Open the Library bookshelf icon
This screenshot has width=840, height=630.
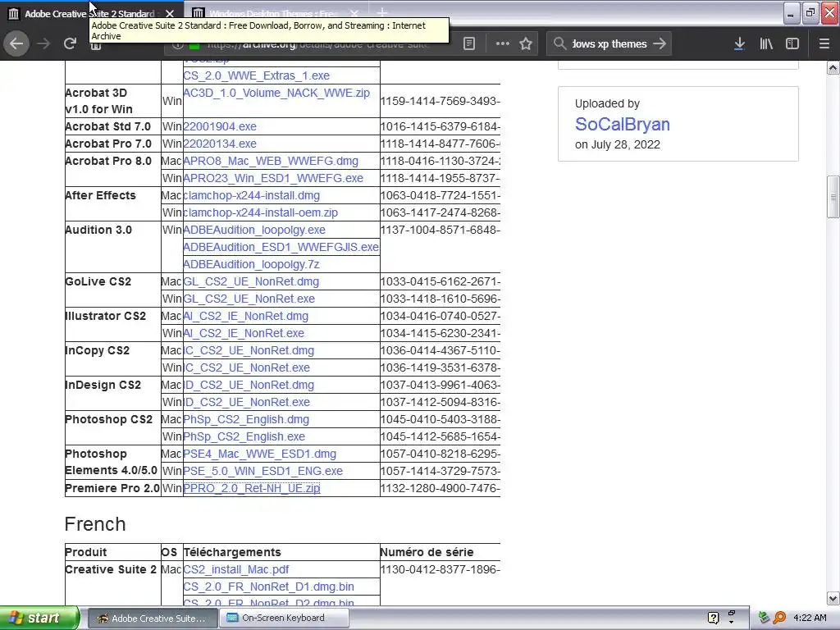pos(766,44)
